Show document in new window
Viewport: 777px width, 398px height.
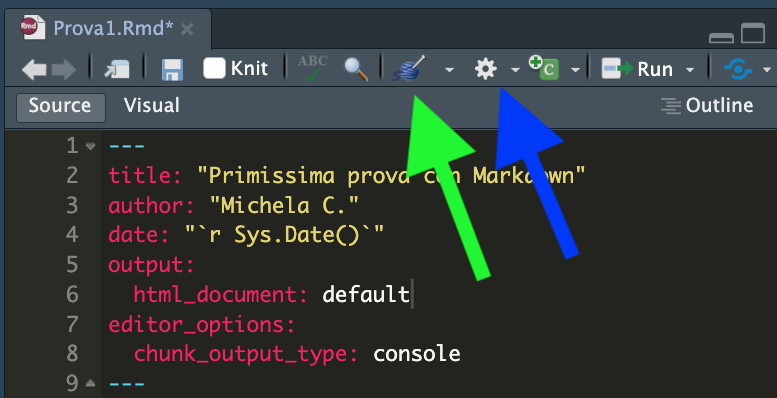(x=117, y=69)
